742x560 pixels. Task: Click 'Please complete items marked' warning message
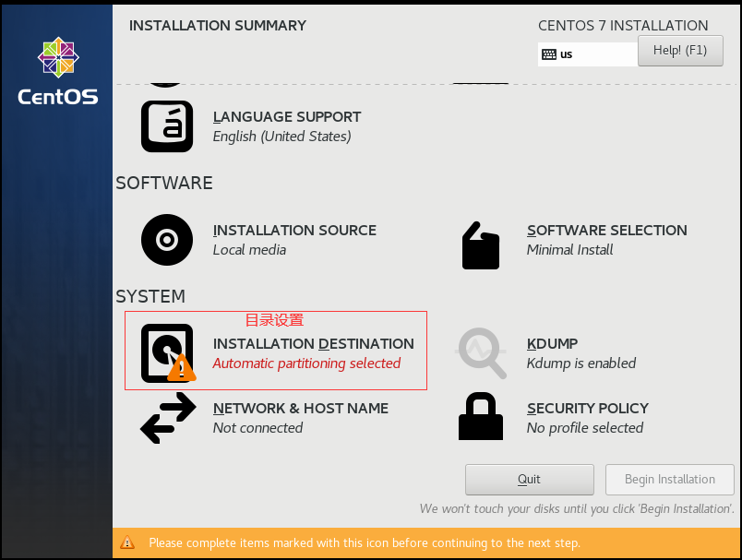point(365,542)
